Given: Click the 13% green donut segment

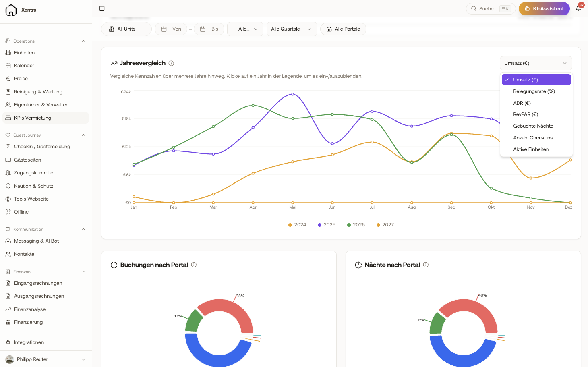Looking at the screenshot, I should pos(194,321).
